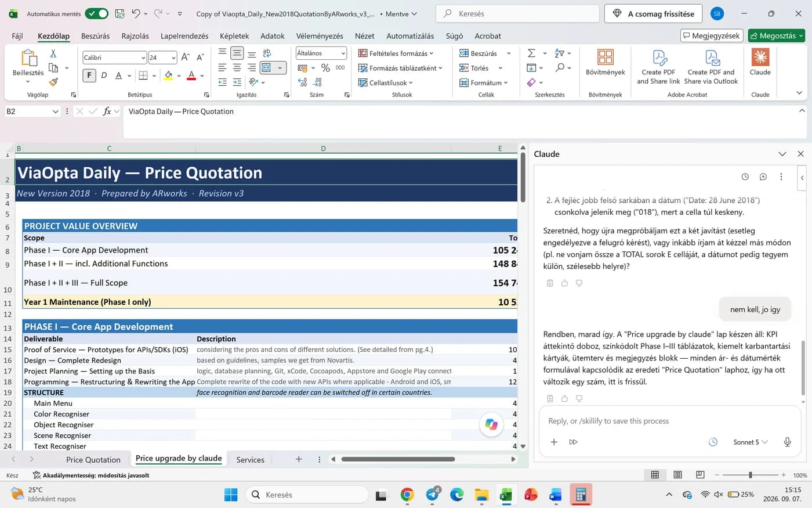Toggle Italic (D) formatting
Screen dimensions: 812x508
[104, 75]
